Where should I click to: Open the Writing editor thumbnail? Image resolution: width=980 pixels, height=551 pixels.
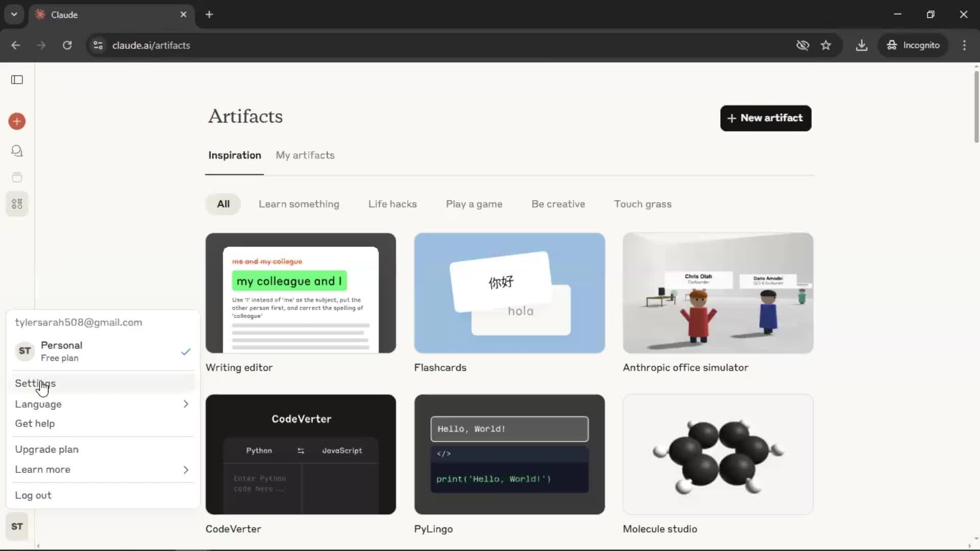(x=301, y=293)
